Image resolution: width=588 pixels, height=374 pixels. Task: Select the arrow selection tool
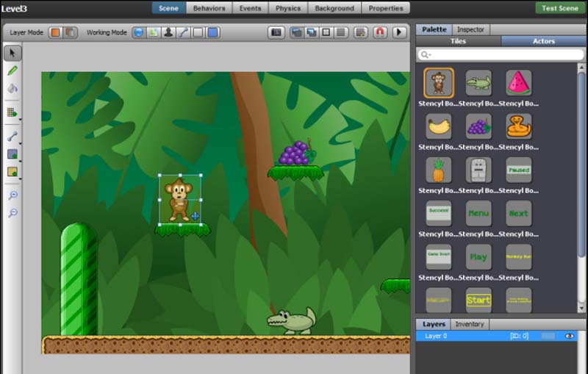pos(12,53)
